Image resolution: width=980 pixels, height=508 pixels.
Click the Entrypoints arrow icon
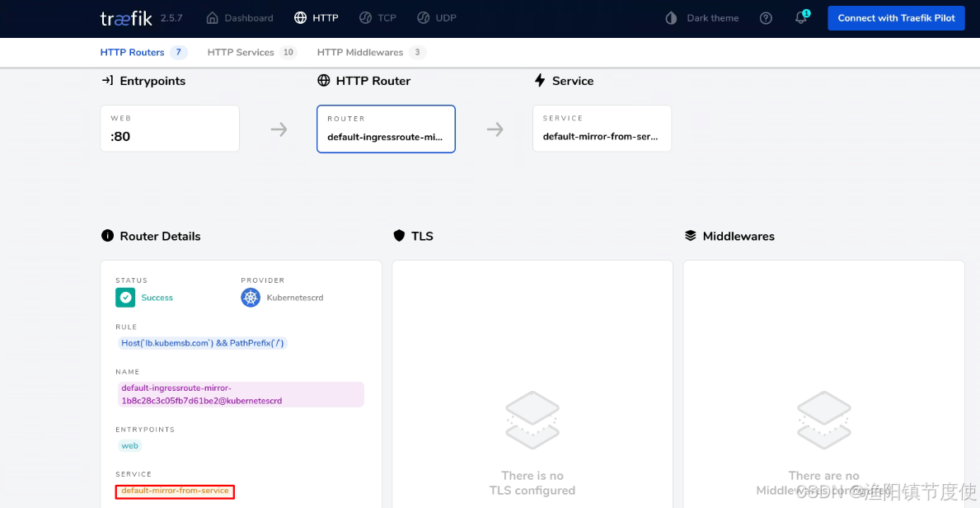[x=107, y=81]
